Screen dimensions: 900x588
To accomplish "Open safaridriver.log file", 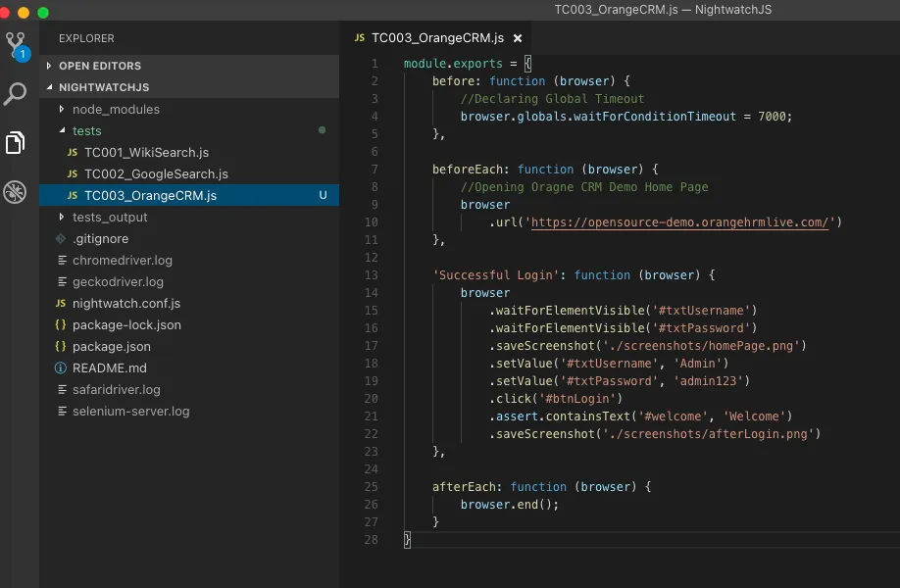I will point(189,389).
